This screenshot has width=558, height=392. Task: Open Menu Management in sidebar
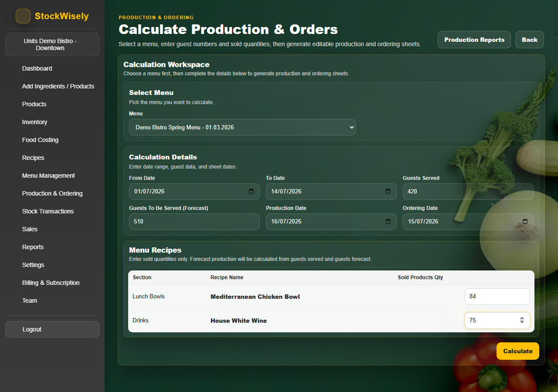coord(48,176)
